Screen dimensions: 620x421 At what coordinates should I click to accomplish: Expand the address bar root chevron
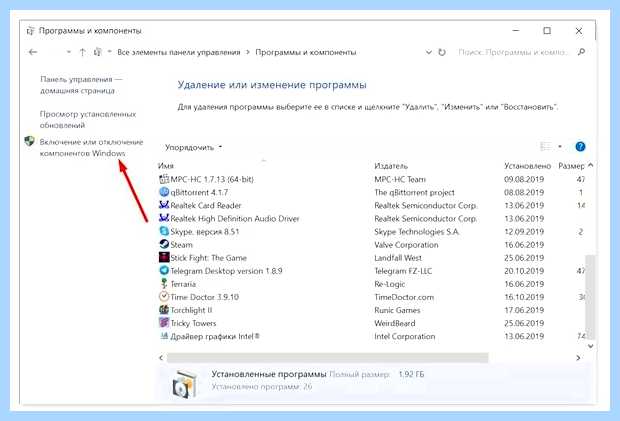[x=110, y=52]
